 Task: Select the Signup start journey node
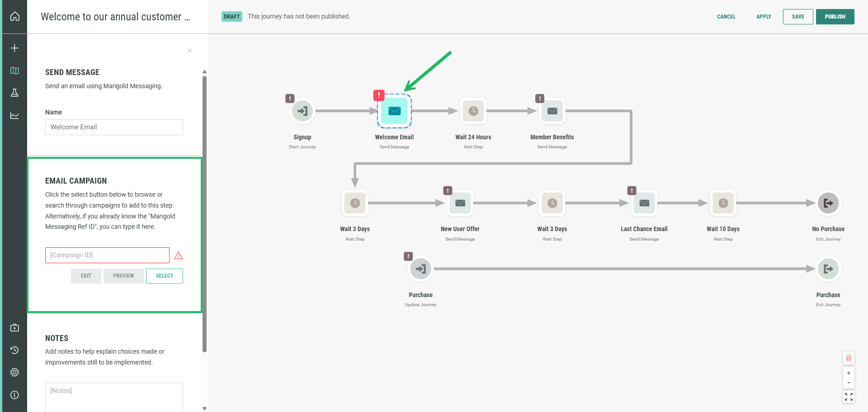click(302, 111)
